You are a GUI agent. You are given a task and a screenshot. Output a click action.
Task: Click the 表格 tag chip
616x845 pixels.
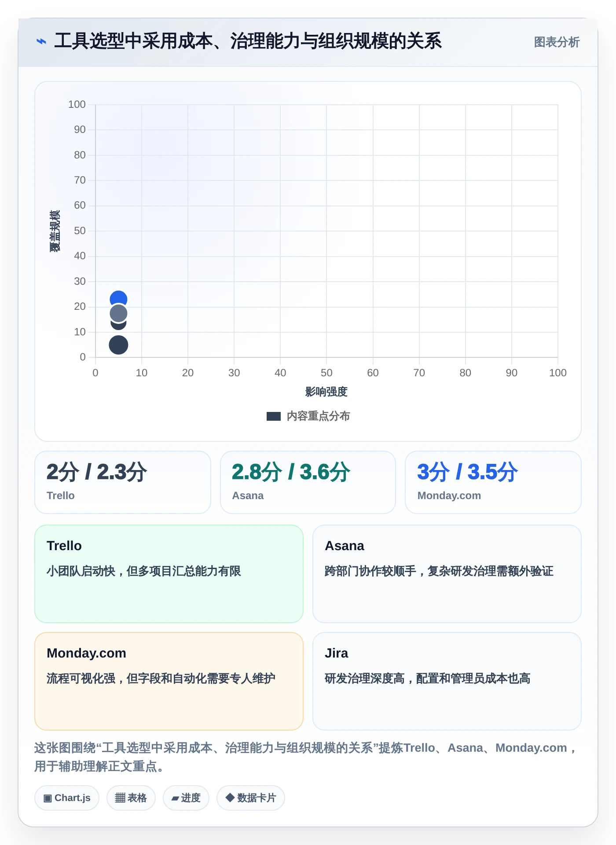pyautogui.click(x=131, y=798)
